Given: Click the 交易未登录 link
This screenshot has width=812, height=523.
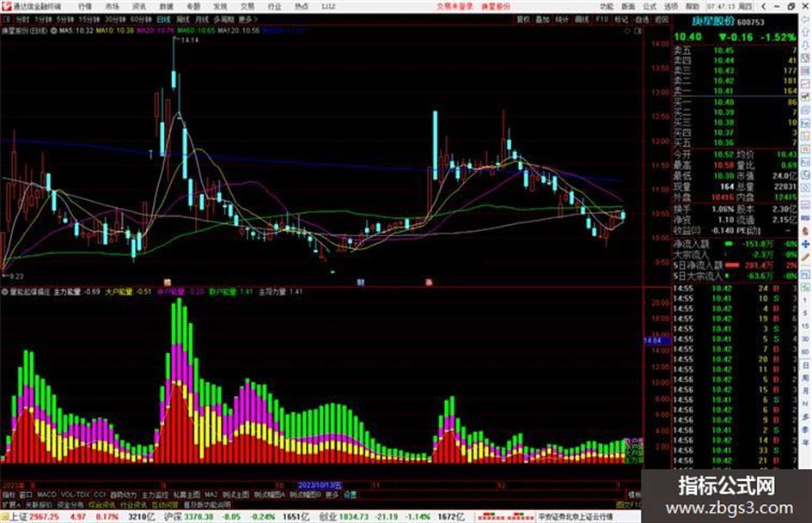Looking at the screenshot, I should 455,7.
